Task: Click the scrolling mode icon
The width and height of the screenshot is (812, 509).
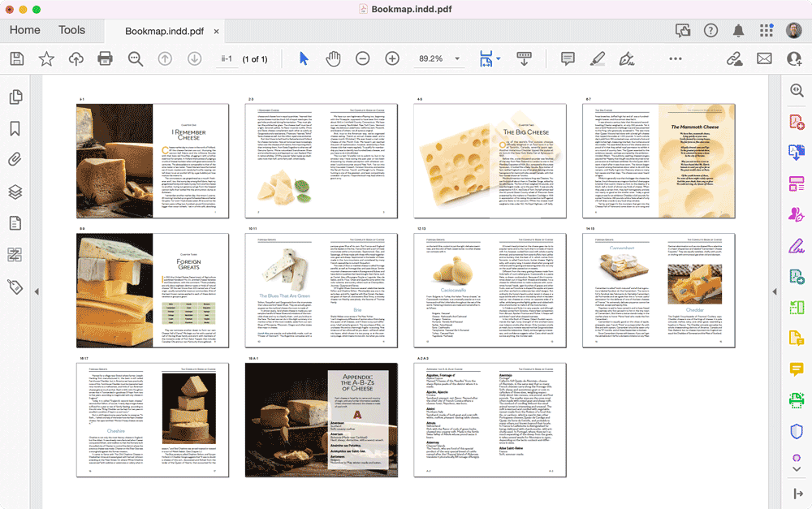Action: [x=524, y=58]
